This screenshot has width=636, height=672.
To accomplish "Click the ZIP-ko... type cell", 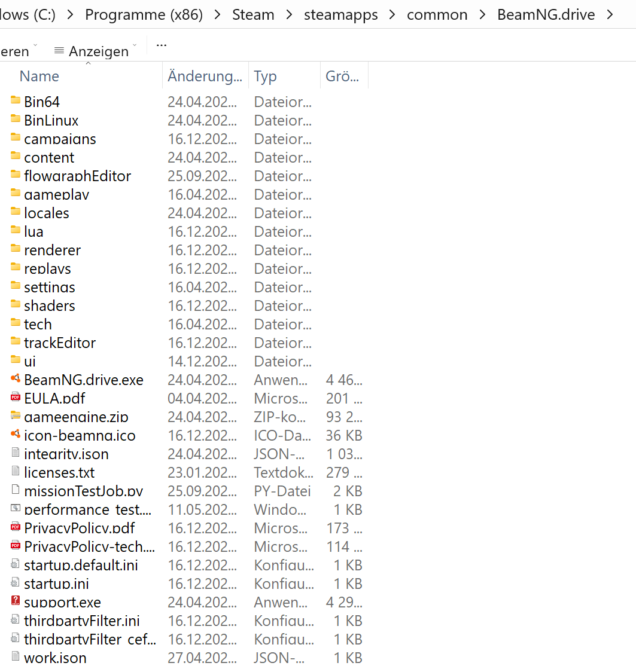I will [279, 417].
